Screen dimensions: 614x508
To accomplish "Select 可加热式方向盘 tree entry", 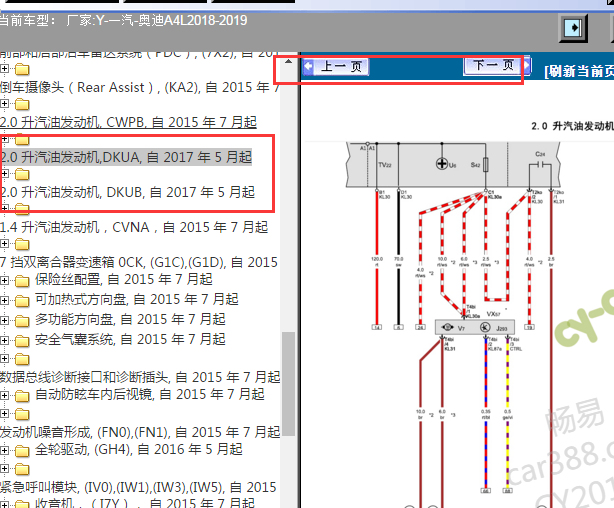I will 137,299.
